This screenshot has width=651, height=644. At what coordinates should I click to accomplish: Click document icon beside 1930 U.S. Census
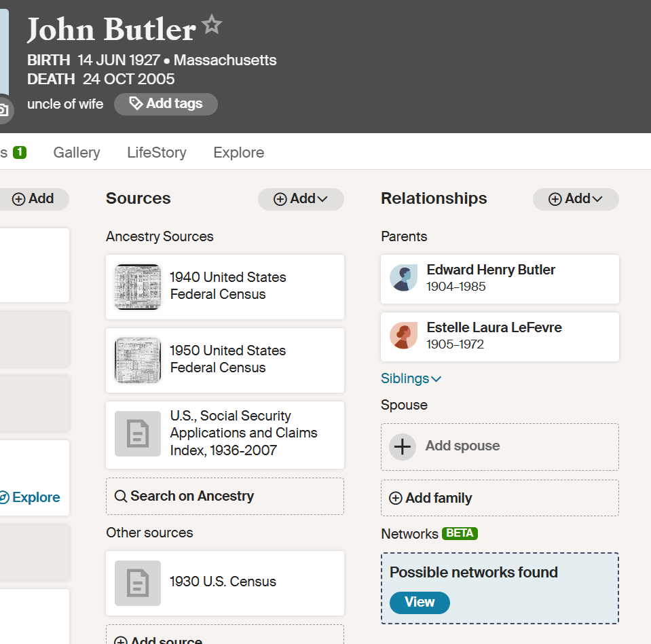coord(138,582)
